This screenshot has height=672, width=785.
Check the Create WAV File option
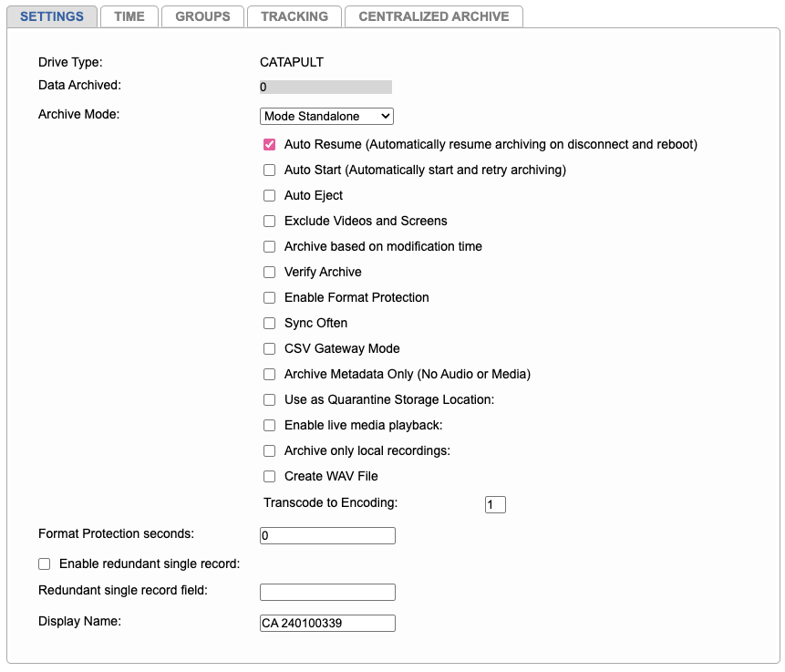pyautogui.click(x=269, y=476)
